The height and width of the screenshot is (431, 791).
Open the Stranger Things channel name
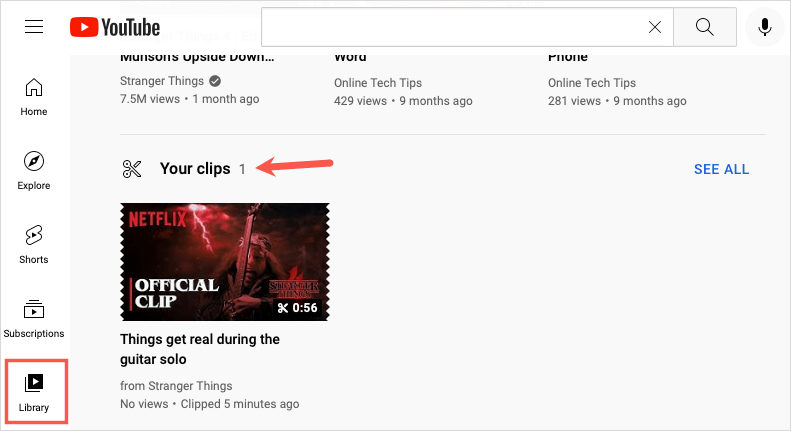click(162, 81)
